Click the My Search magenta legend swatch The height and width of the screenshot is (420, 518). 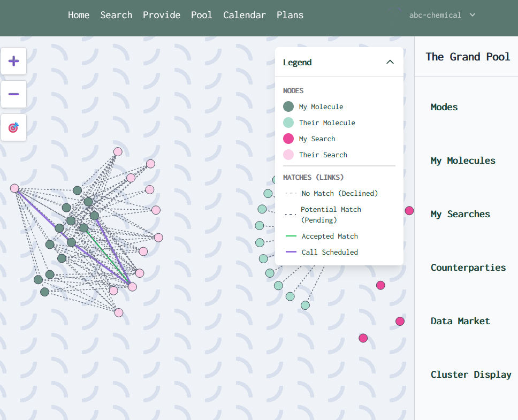288,139
